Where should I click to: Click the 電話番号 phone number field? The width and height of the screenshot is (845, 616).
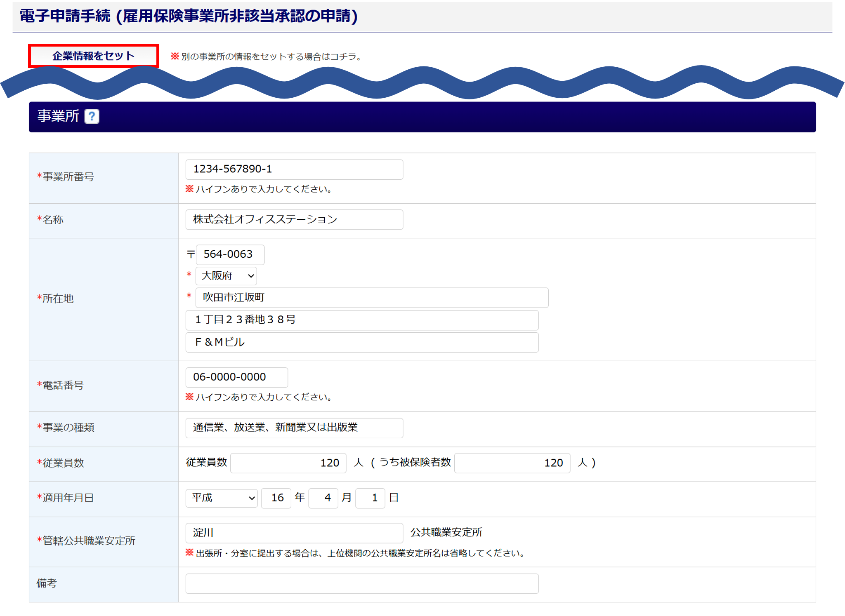tap(236, 377)
